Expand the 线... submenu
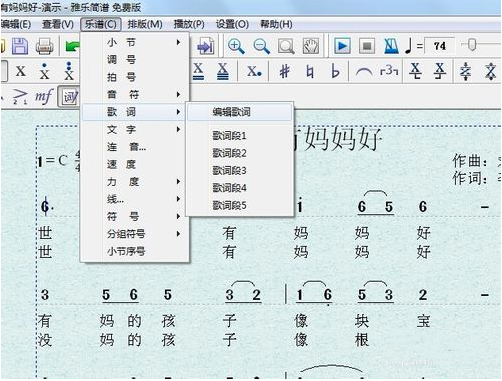This screenshot has width=502, height=381. point(135,199)
